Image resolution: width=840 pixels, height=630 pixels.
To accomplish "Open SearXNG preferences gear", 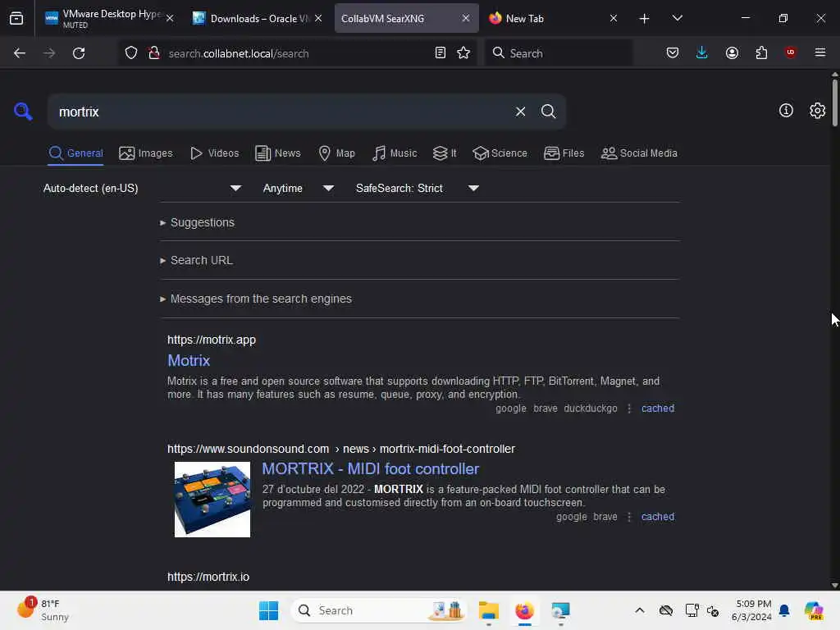I will pyautogui.click(x=817, y=111).
